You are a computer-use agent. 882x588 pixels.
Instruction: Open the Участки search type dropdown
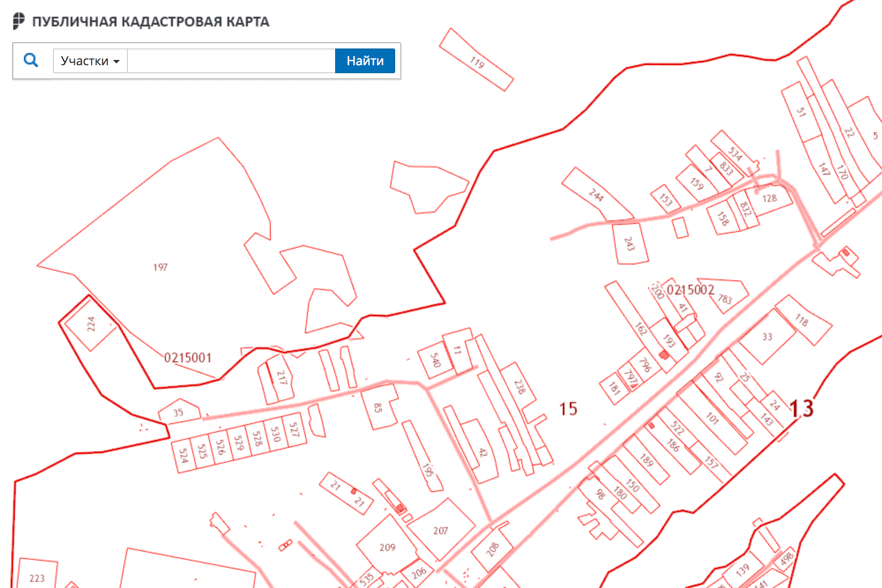[x=90, y=61]
